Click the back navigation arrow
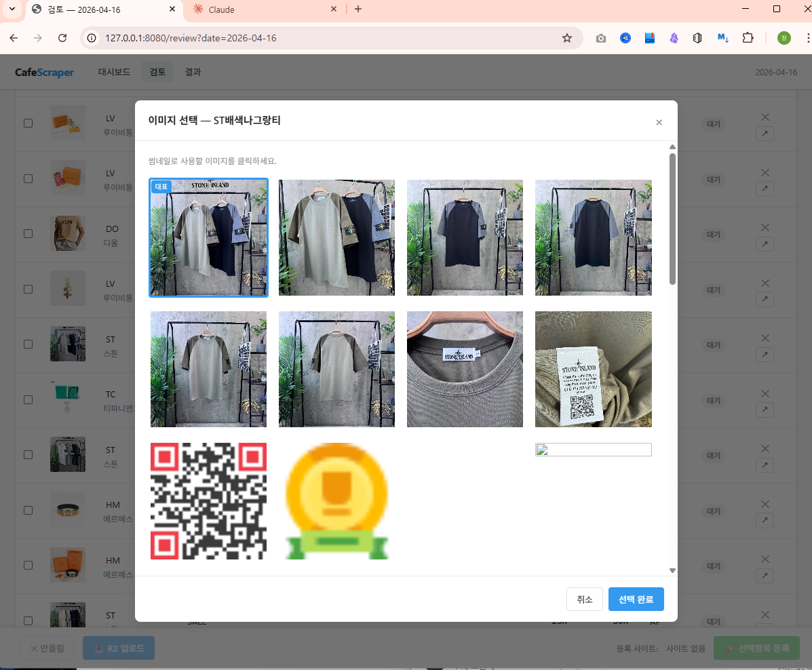 pos(15,38)
